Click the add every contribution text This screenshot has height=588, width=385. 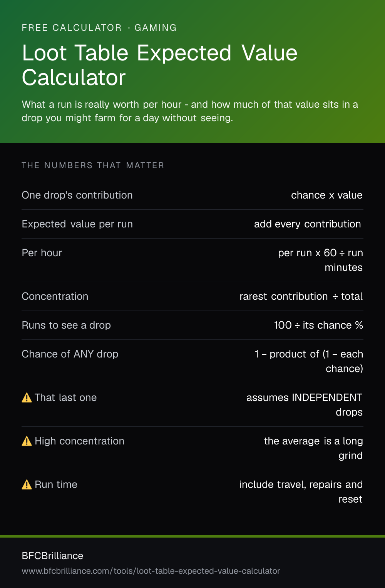(308, 224)
